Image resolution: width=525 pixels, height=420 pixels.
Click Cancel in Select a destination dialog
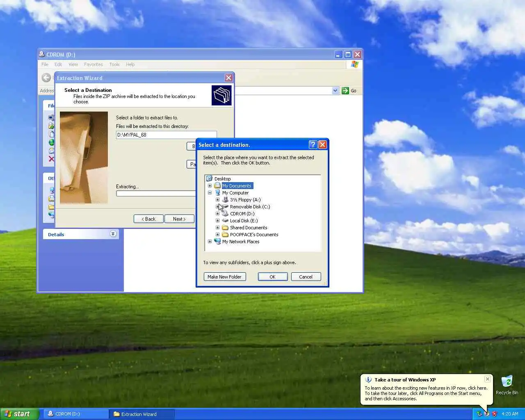[x=306, y=276]
